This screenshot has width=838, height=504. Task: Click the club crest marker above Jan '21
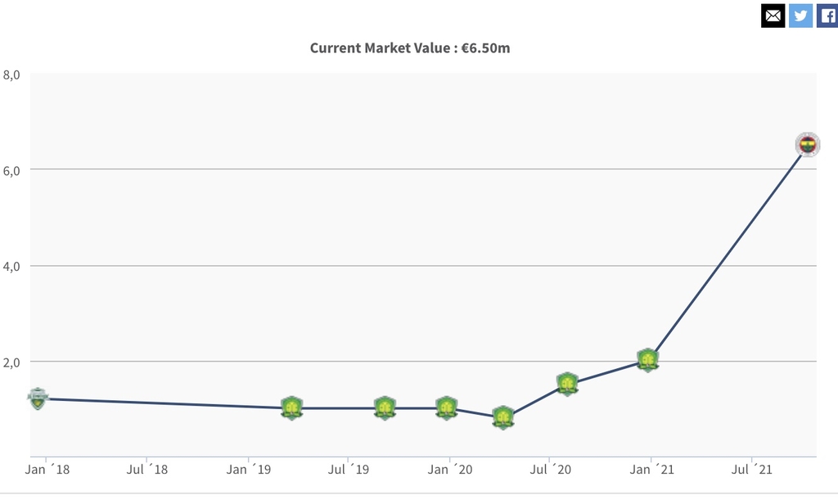click(x=647, y=360)
